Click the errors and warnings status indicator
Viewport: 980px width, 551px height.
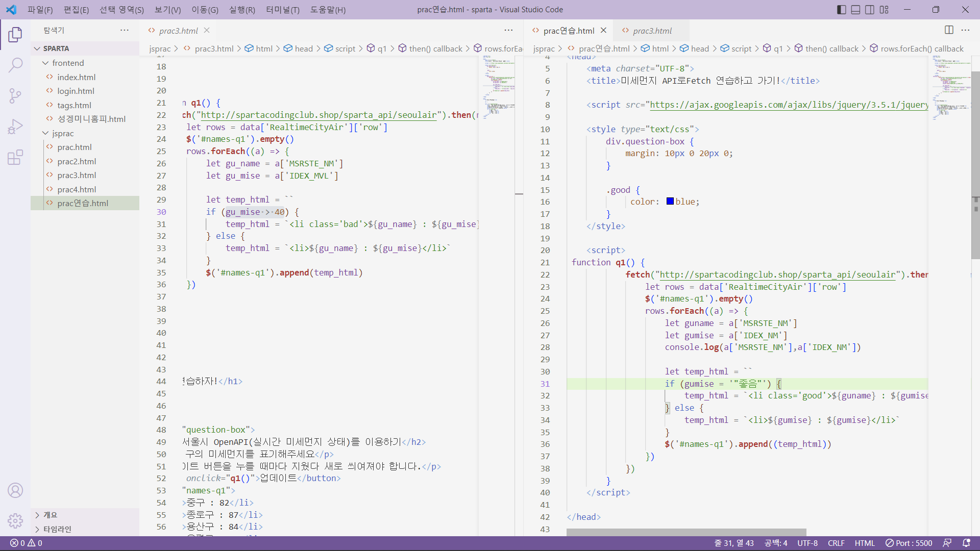point(27,543)
